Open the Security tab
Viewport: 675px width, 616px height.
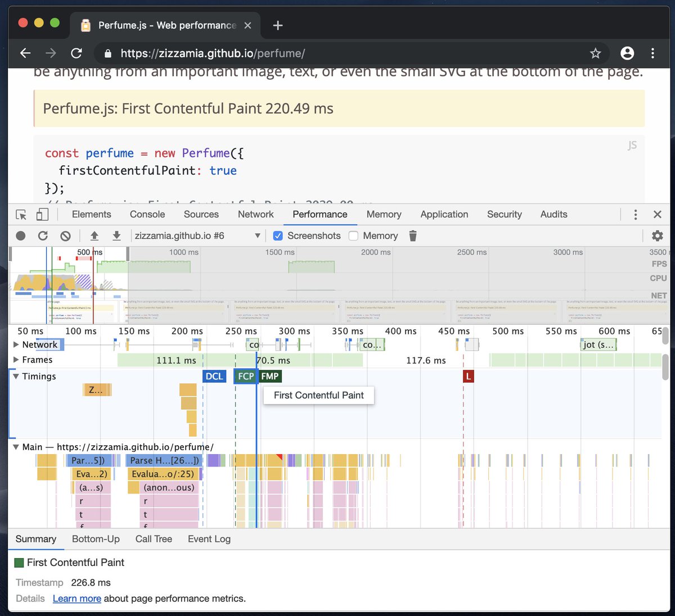pos(505,214)
